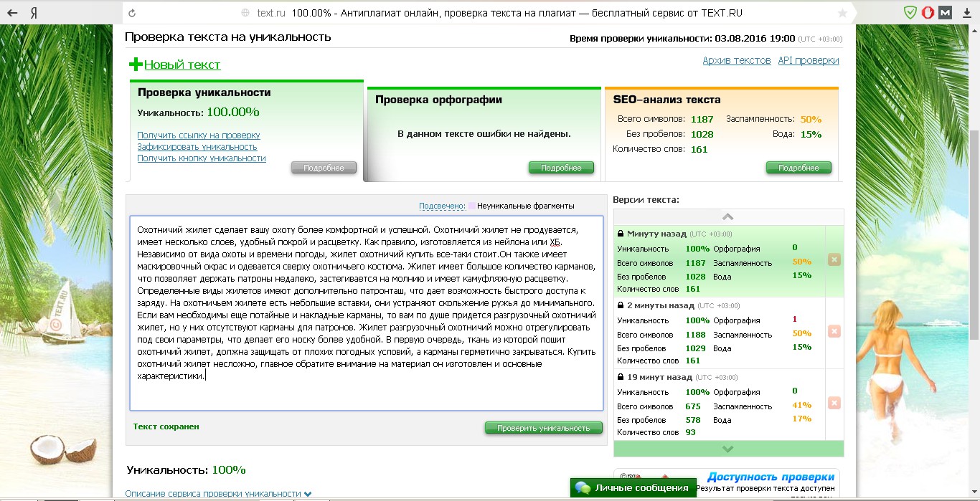This screenshot has width=980, height=501.
Task: Open Yandex home via the Я icon
Action: pos(34,13)
